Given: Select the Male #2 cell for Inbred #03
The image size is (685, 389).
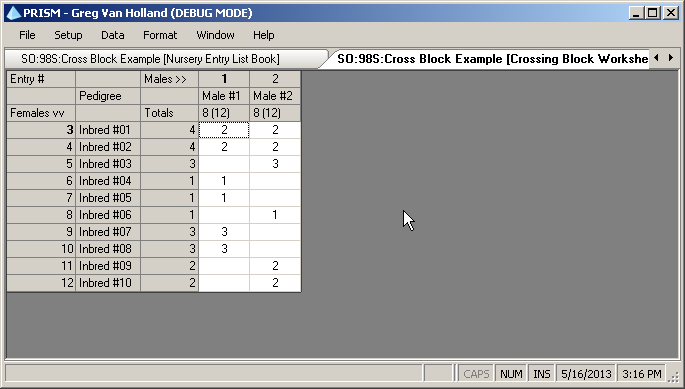Looking at the screenshot, I should click(x=275, y=164).
